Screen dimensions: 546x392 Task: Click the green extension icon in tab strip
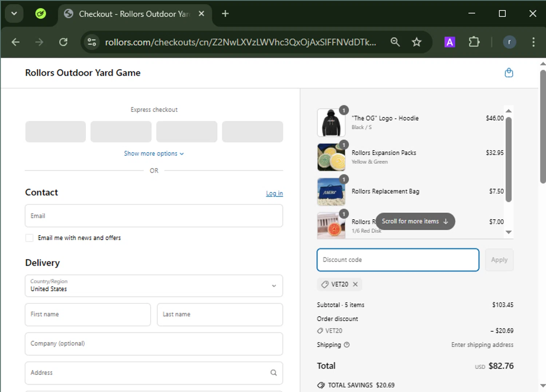(x=40, y=14)
